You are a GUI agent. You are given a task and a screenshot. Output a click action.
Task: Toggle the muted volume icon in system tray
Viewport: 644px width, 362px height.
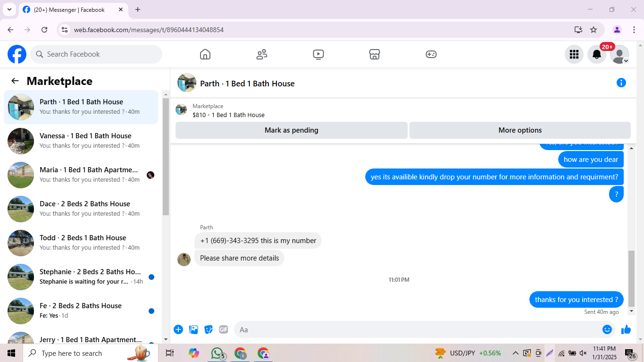coord(583,353)
